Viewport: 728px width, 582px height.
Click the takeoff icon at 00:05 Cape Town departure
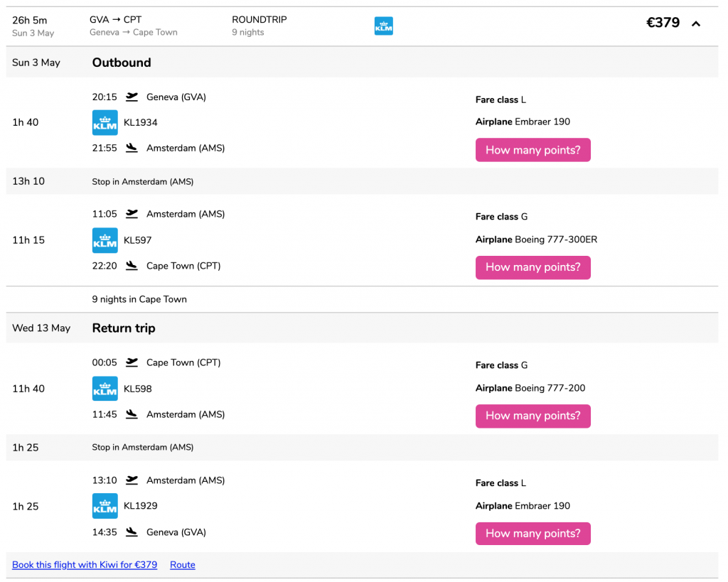132,362
